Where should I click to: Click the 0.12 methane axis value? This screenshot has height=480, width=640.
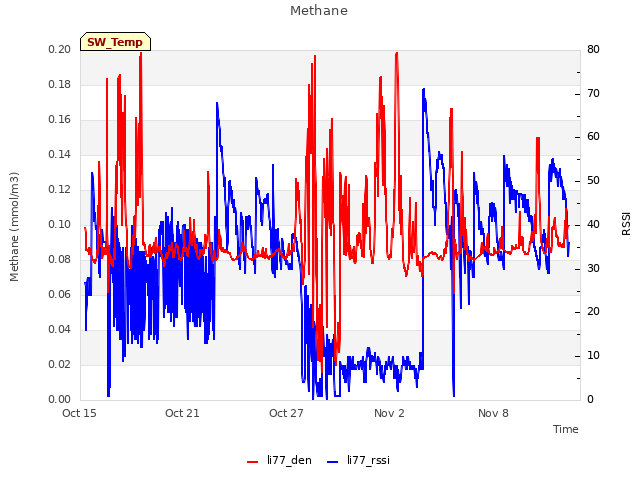pos(60,189)
